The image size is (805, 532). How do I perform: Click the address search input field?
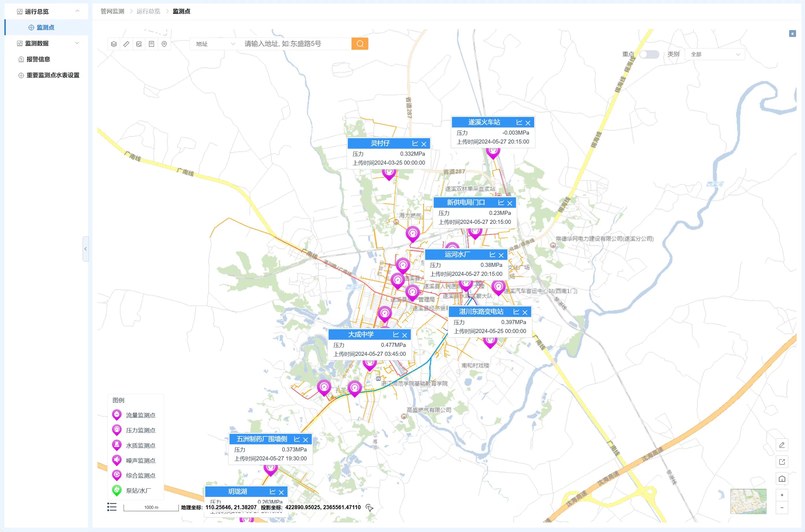[x=295, y=44]
